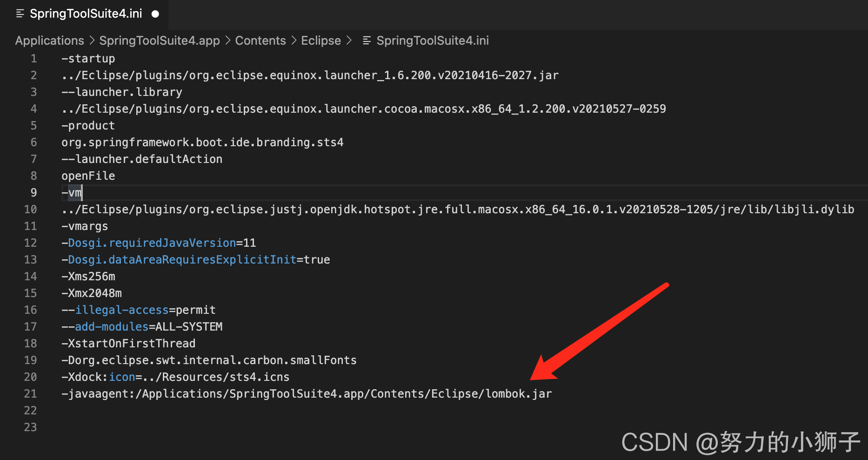Click '--illegal-access=permit' on line 16

tap(139, 310)
